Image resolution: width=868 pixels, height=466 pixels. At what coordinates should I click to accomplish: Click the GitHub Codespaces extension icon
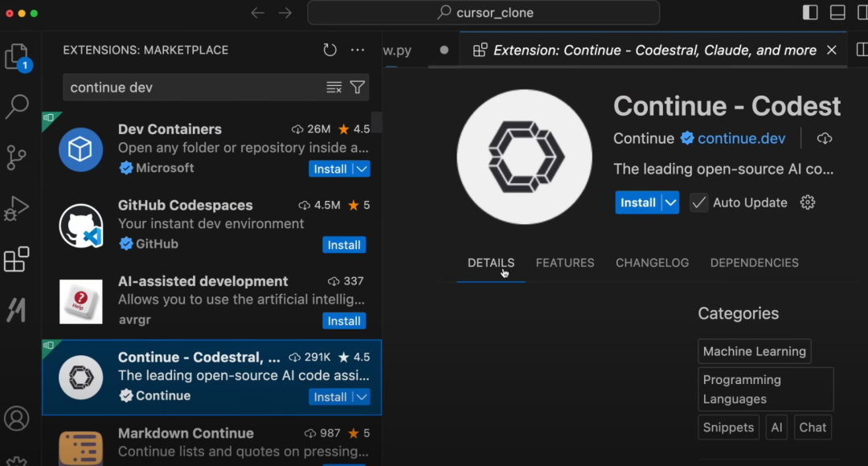click(x=81, y=225)
